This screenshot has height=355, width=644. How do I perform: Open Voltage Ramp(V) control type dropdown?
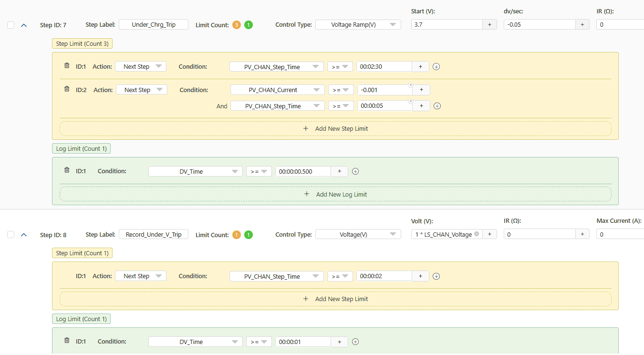pyautogui.click(x=358, y=25)
